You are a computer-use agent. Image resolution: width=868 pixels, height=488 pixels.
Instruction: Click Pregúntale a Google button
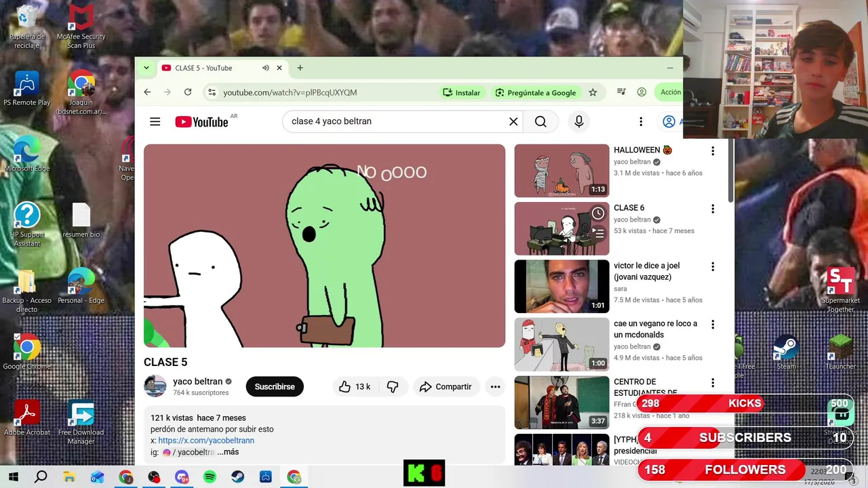tap(536, 92)
